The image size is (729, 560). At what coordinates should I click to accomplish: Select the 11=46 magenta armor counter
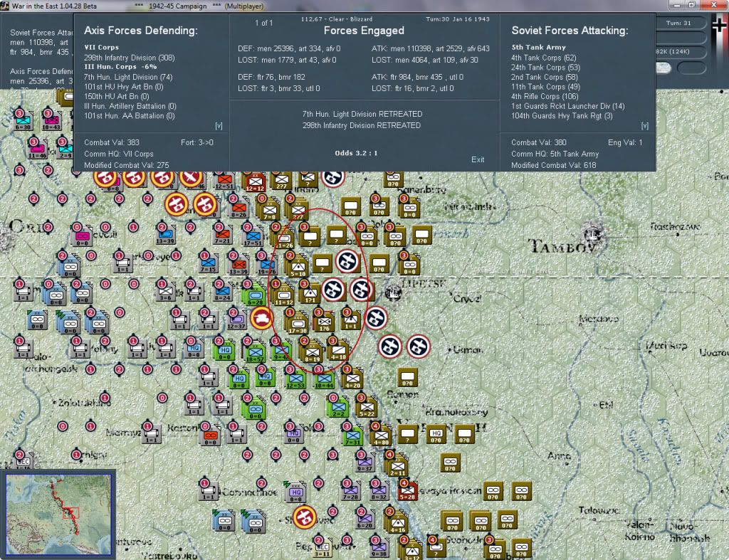pyautogui.click(x=37, y=150)
